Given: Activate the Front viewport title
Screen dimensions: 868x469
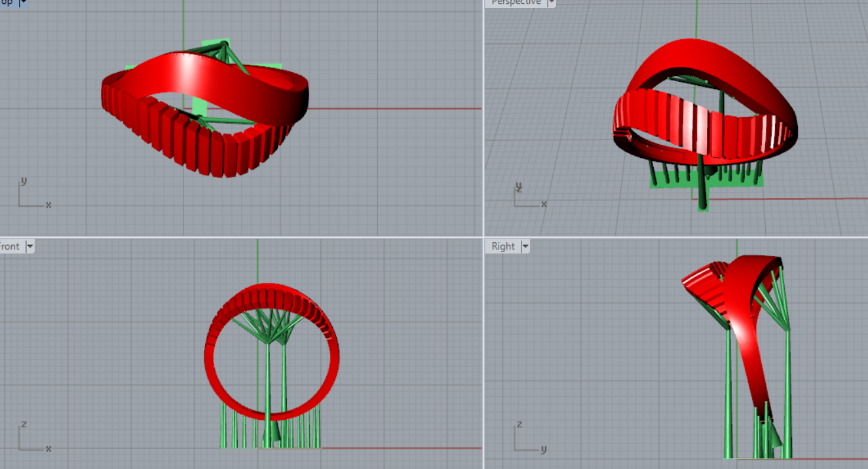Looking at the screenshot, I should (x=10, y=246).
